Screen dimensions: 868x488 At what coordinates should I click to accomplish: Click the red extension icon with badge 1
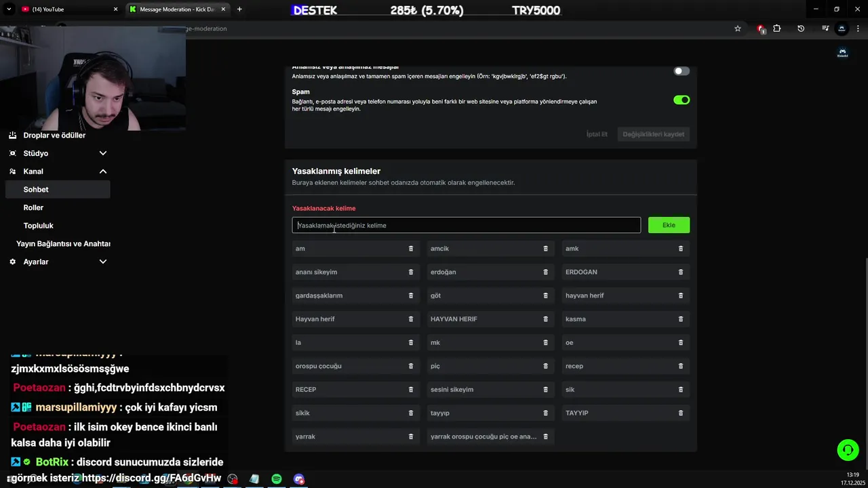tap(761, 29)
